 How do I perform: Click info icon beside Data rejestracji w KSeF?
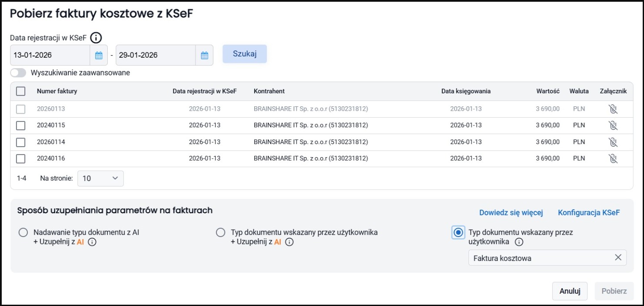tap(96, 38)
